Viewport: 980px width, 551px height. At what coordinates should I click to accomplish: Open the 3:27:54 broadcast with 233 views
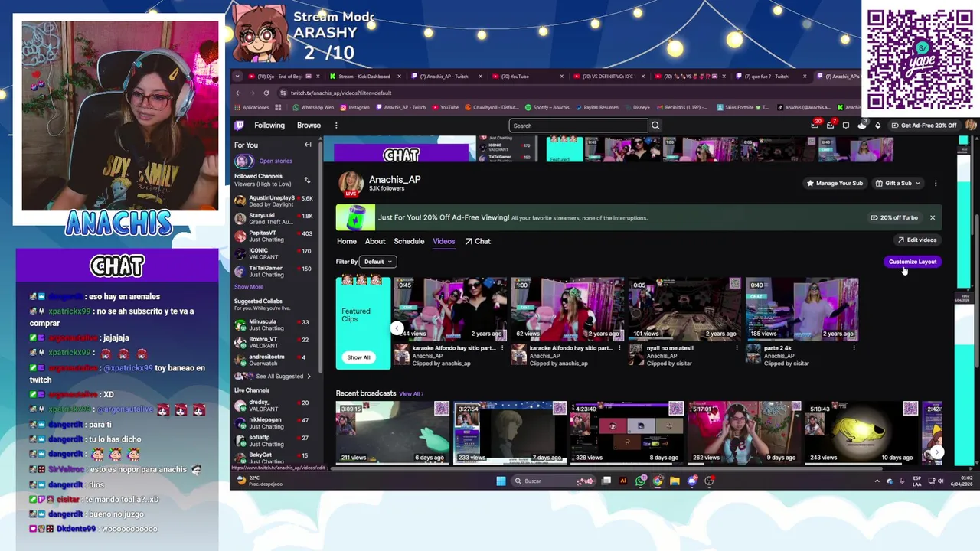pyautogui.click(x=510, y=432)
